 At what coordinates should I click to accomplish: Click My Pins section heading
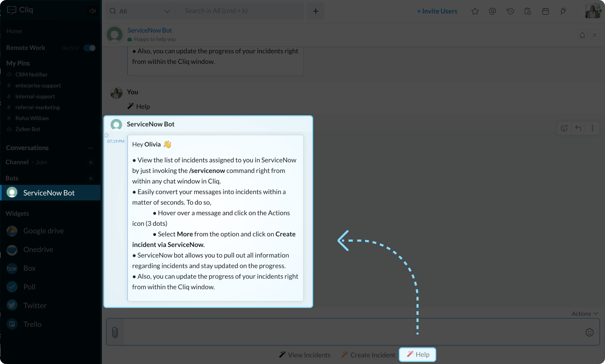(18, 63)
